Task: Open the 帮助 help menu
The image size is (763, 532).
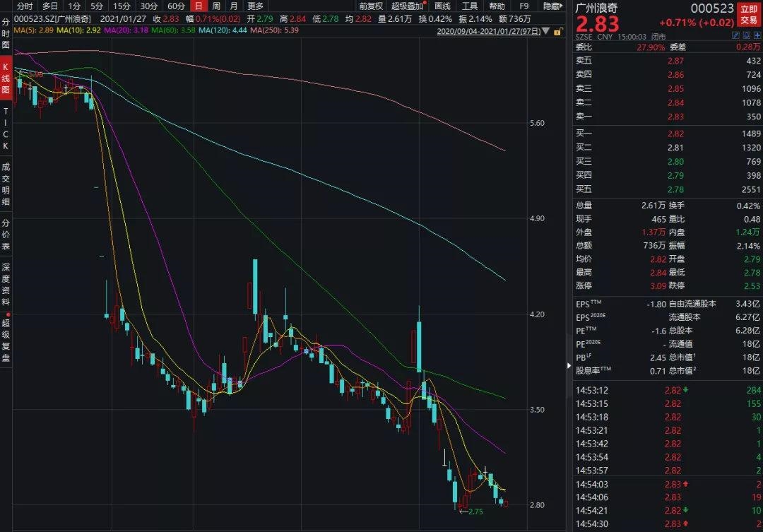Action: point(497,6)
